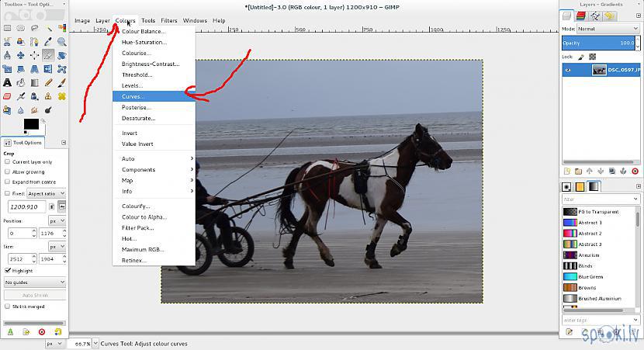Viewport: 644px width, 350px height.
Task: Click the new layer icon in Layers panel
Action: click(x=567, y=171)
